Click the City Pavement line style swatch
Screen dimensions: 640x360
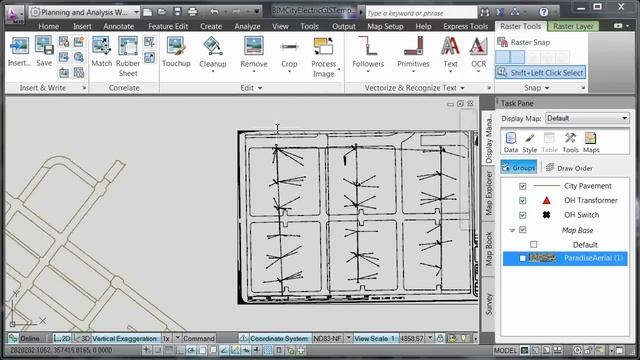(x=546, y=186)
